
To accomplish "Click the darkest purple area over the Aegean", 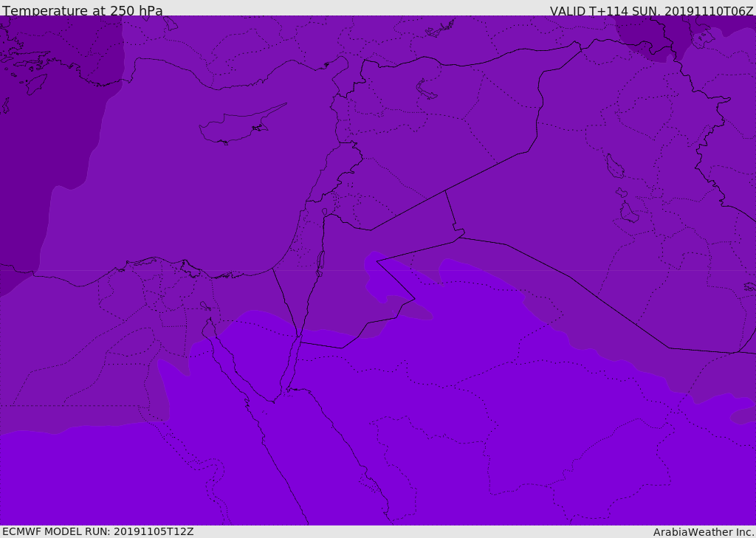I will tap(48, 120).
